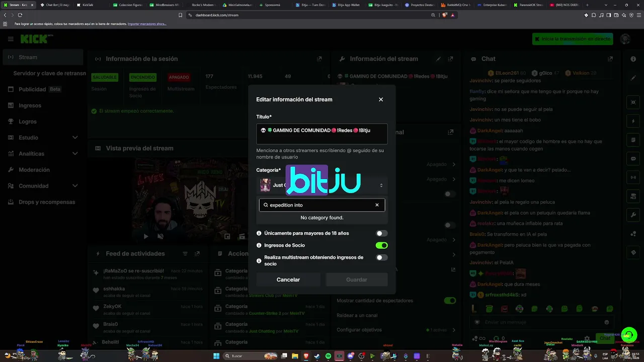Screen dimensions: 644x362
Task: Click the wrench icon in right sidebar
Action: [x=633, y=215]
